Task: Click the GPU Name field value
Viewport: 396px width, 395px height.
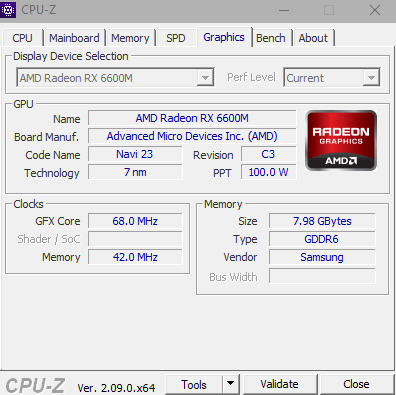Action: pos(192,118)
